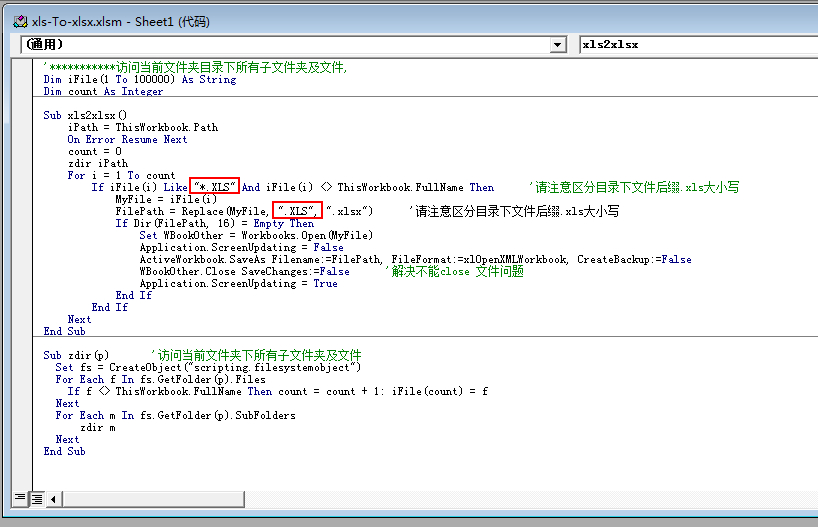
Task: Click 'If Dir(FilePath, 16) = Empty Then' line
Action: tap(214, 223)
